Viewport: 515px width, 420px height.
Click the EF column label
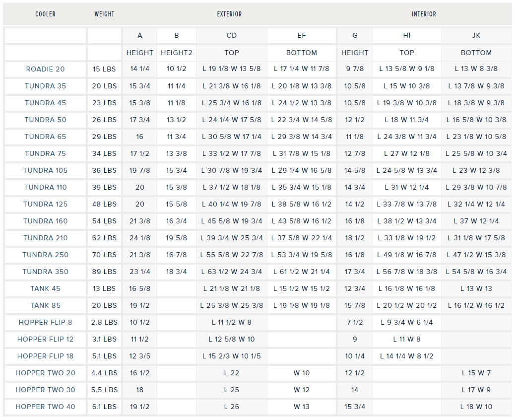click(x=302, y=35)
